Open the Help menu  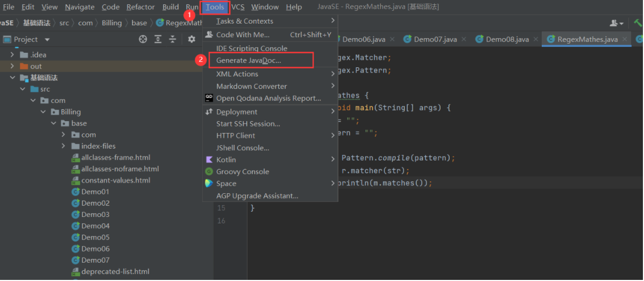[x=294, y=7]
